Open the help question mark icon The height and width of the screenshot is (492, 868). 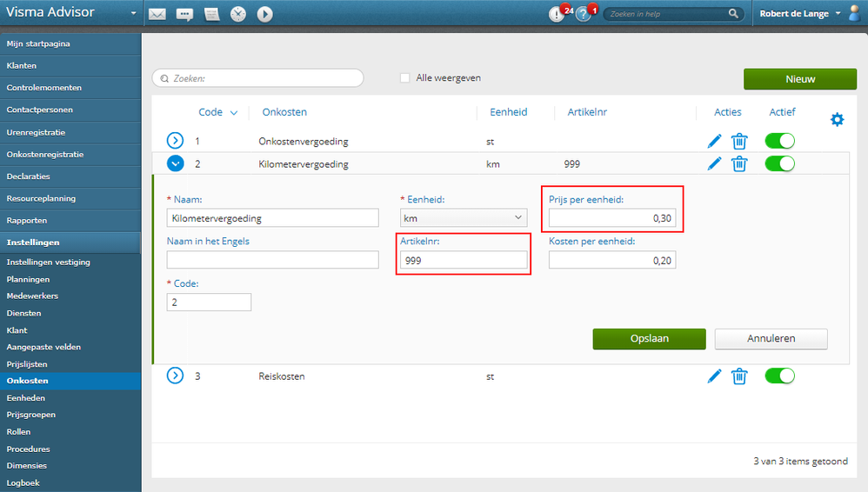(584, 14)
